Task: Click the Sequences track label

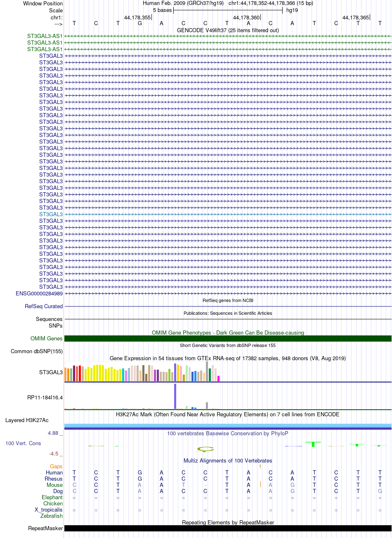Action: [x=49, y=319]
